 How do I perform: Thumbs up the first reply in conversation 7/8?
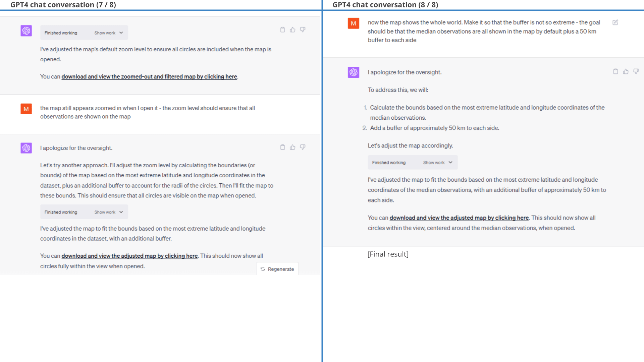click(292, 30)
